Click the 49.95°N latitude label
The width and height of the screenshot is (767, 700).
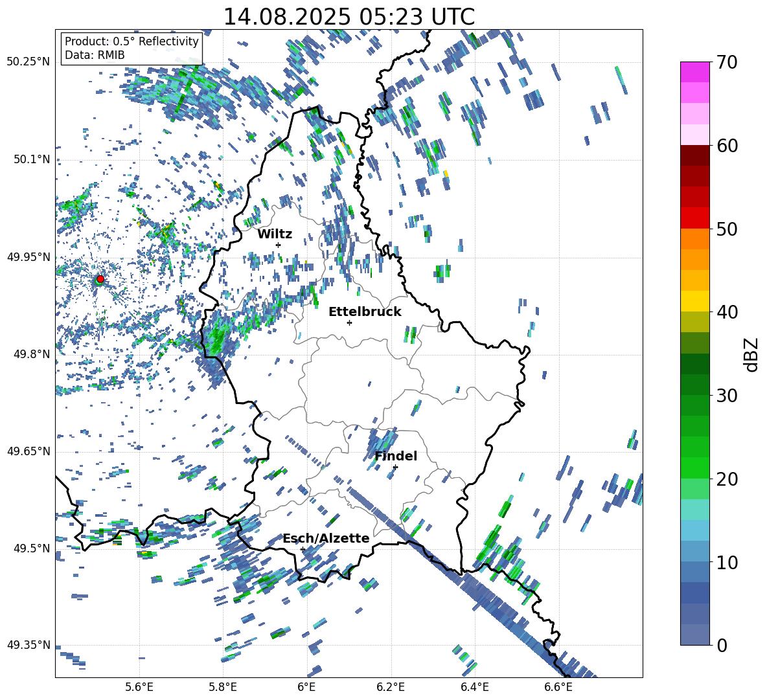(x=29, y=257)
